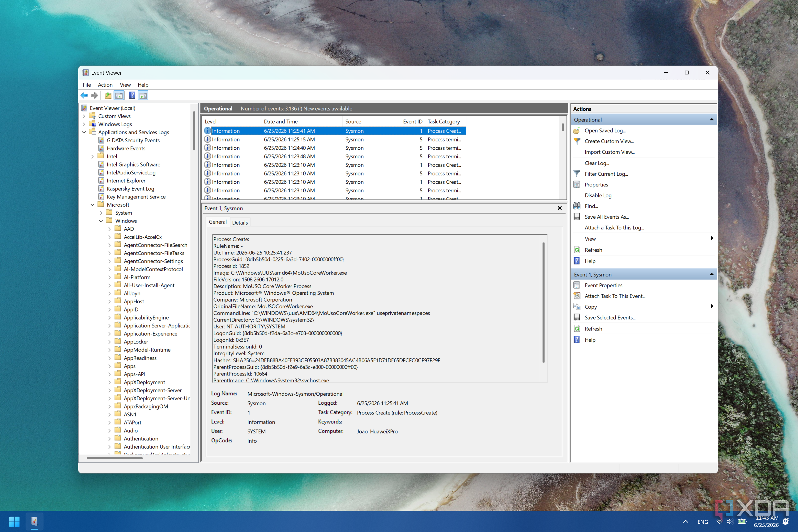This screenshot has width=798, height=532.
Task: Click the Windows Start button on taskbar
Action: coord(14,522)
